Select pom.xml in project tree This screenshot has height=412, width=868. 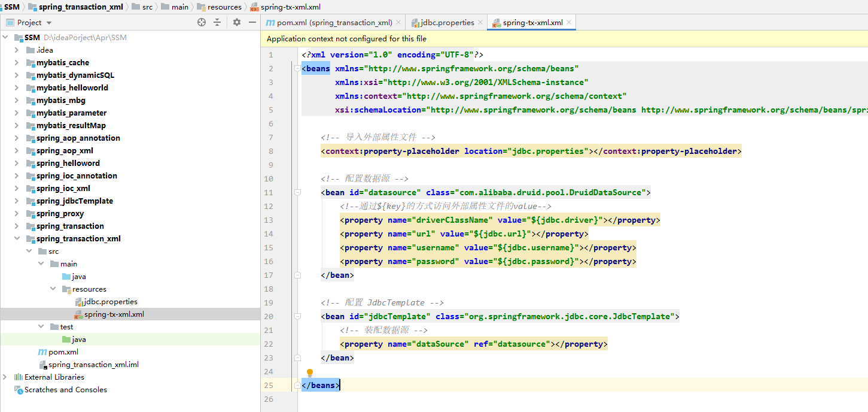pos(63,352)
